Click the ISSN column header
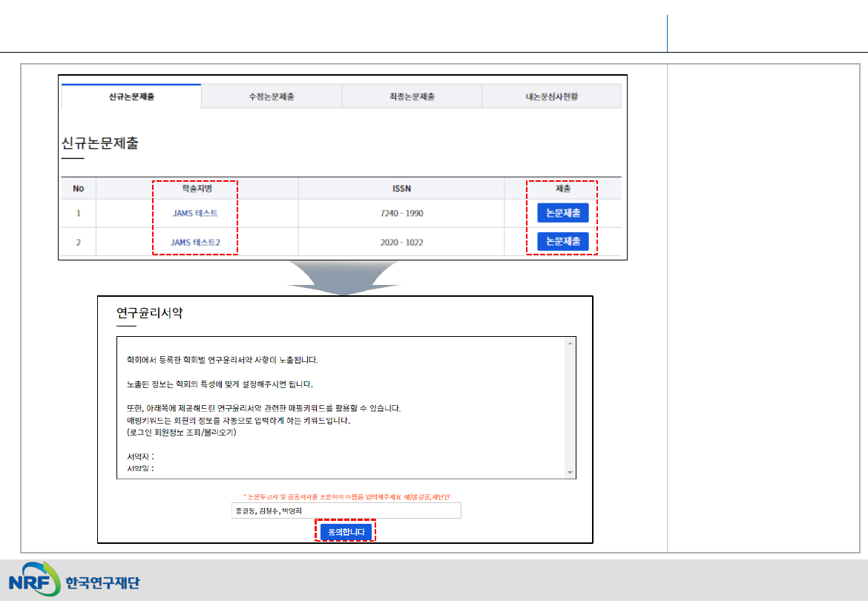The image size is (868, 601). tap(401, 188)
